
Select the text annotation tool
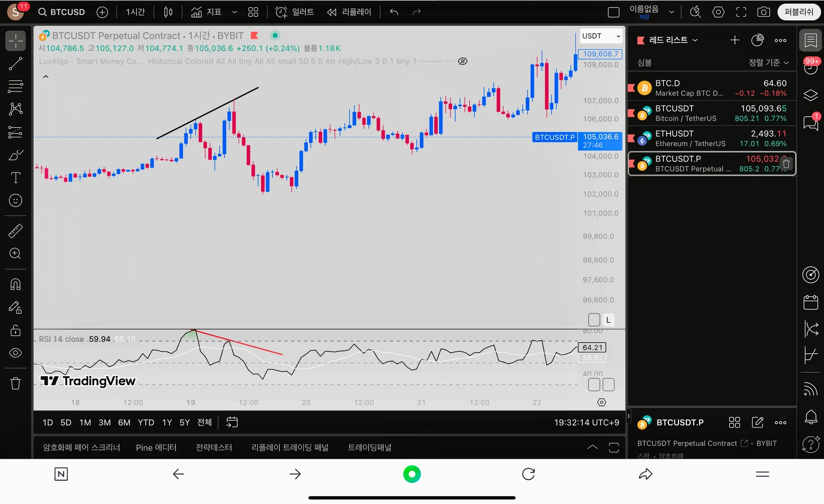coord(15,178)
